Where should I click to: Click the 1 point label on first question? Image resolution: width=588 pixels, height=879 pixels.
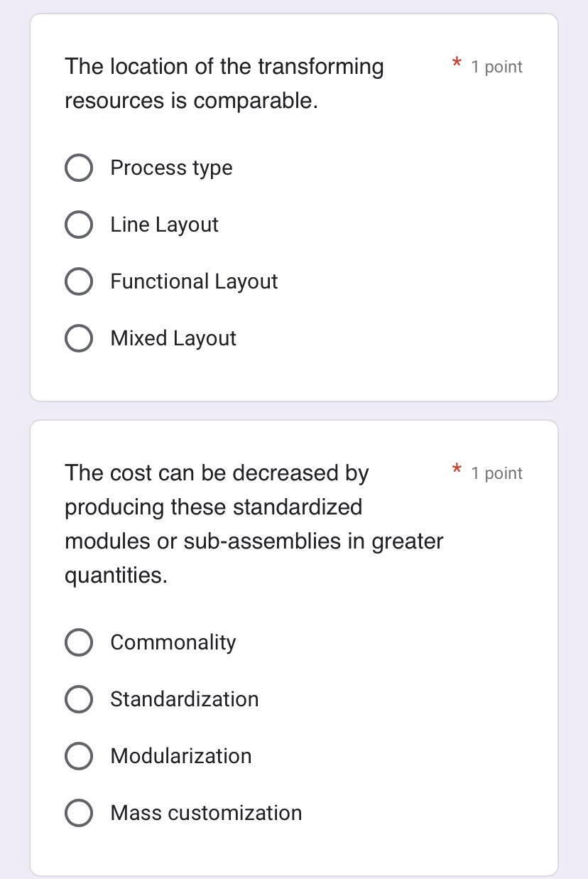(x=496, y=66)
